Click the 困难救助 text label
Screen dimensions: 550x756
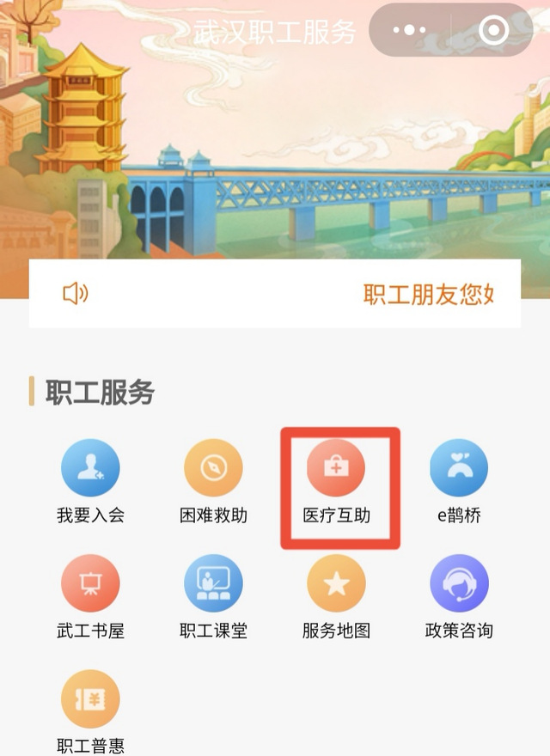213,515
